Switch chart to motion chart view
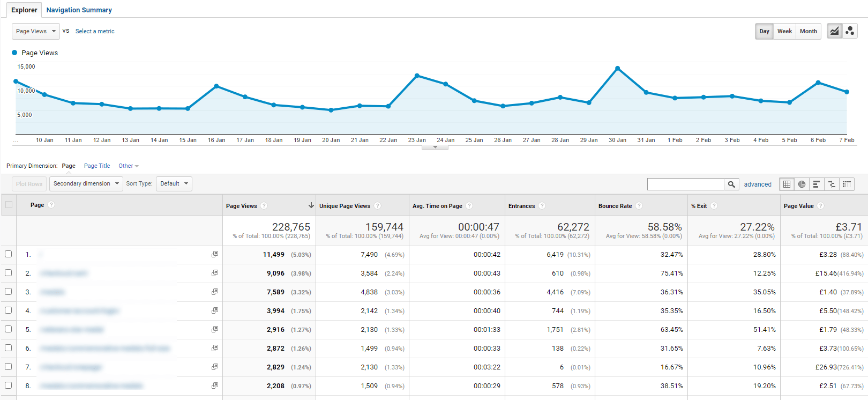This screenshot has width=868, height=400. coord(850,31)
